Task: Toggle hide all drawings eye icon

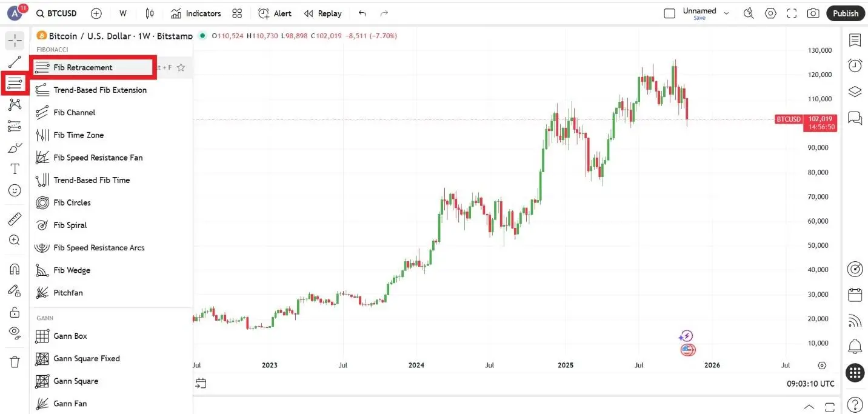Action: pyautogui.click(x=15, y=332)
